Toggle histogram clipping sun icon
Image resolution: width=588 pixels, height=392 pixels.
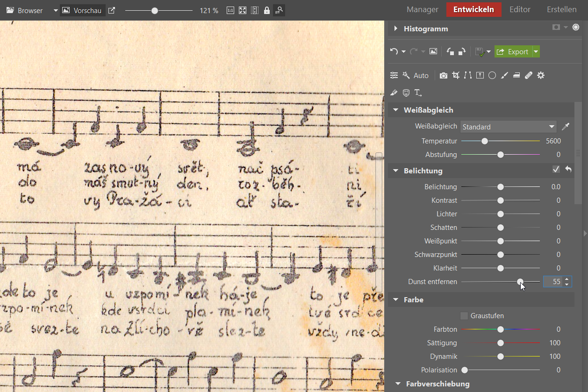pyautogui.click(x=576, y=28)
